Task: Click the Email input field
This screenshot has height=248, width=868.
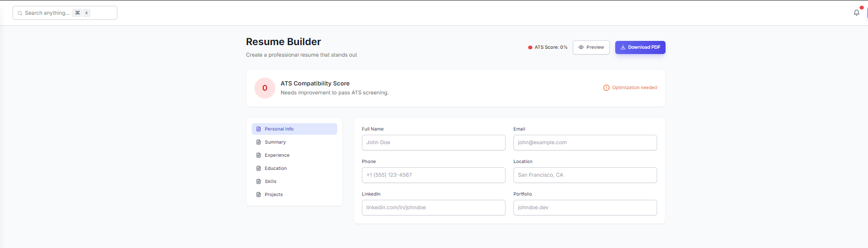Action: point(585,143)
